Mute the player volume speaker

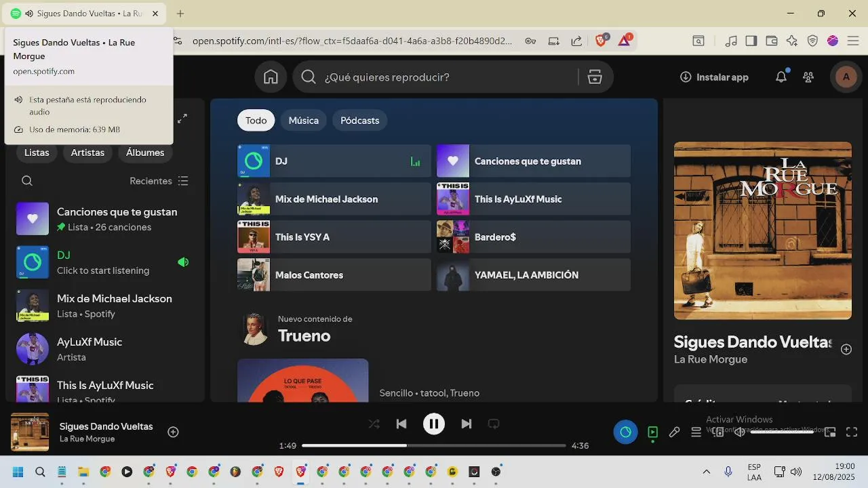coord(739,432)
